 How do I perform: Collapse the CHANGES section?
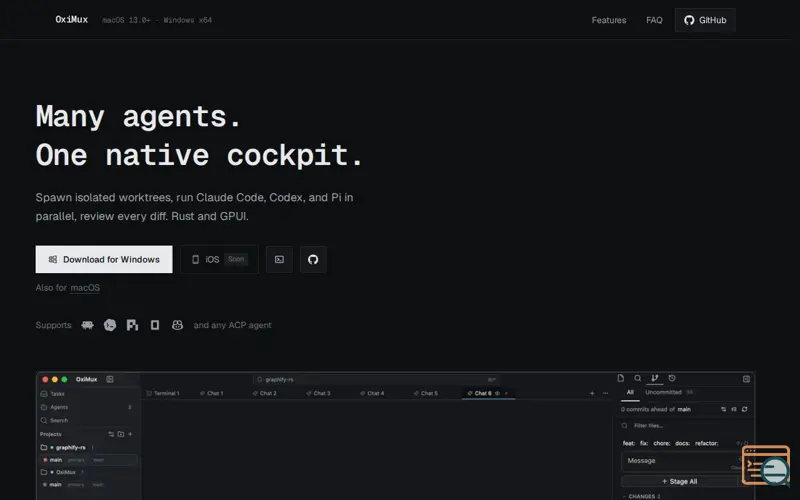tap(642, 496)
